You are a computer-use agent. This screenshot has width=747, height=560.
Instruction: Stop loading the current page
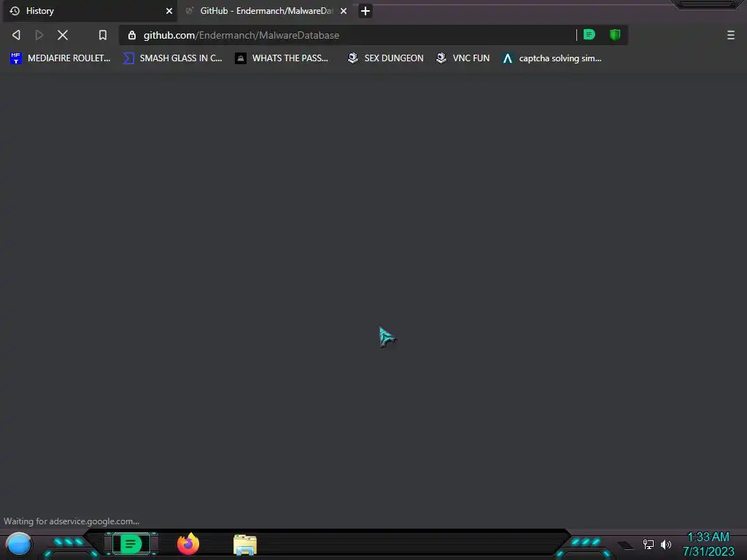pyautogui.click(x=63, y=35)
